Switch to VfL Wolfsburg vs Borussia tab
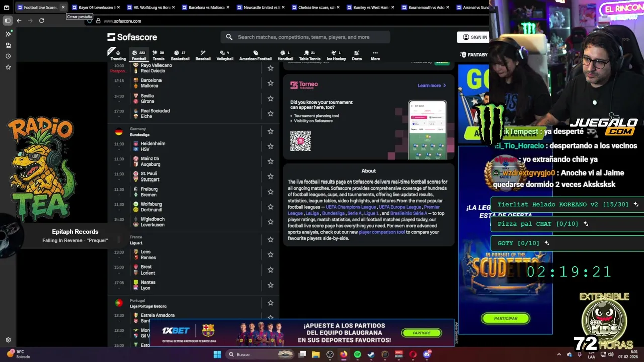This screenshot has height=362, width=644. (x=152, y=8)
